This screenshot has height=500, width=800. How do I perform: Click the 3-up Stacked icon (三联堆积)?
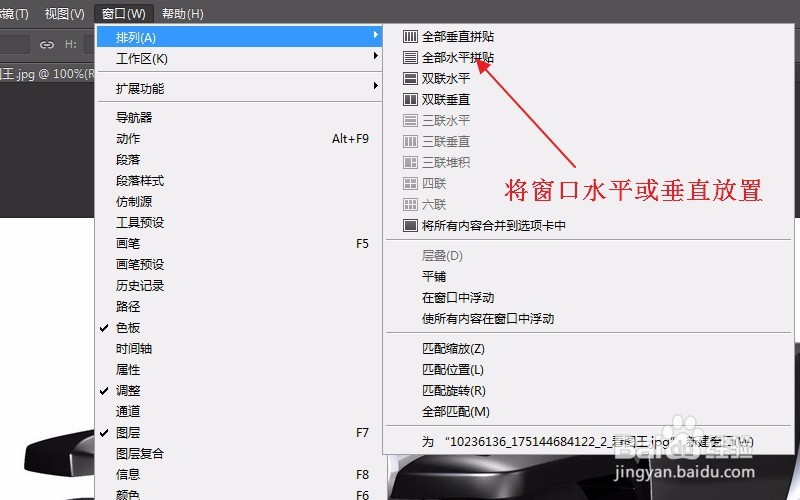410,162
